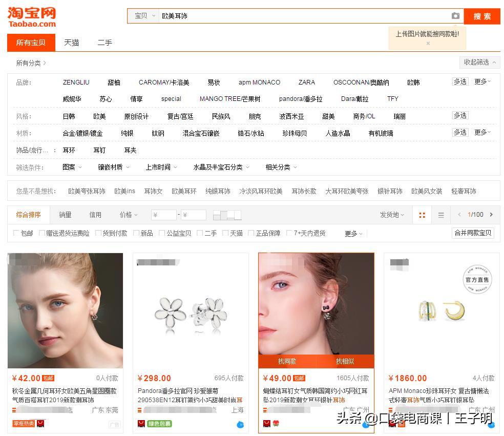504x436 pixels.
Task: Click 掌柜热卖 badge on first product
Action: [x=24, y=424]
